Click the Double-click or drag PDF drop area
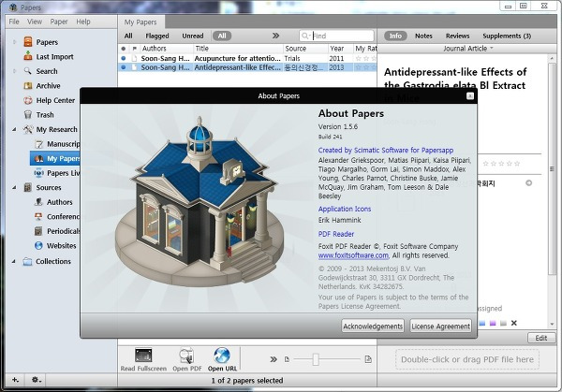Image resolution: width=562 pixels, height=392 pixels. pos(467,359)
